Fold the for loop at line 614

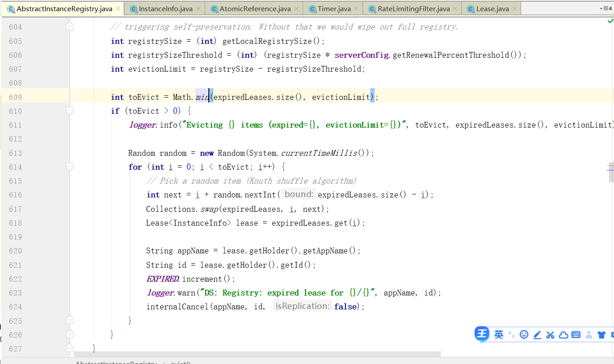point(69,167)
